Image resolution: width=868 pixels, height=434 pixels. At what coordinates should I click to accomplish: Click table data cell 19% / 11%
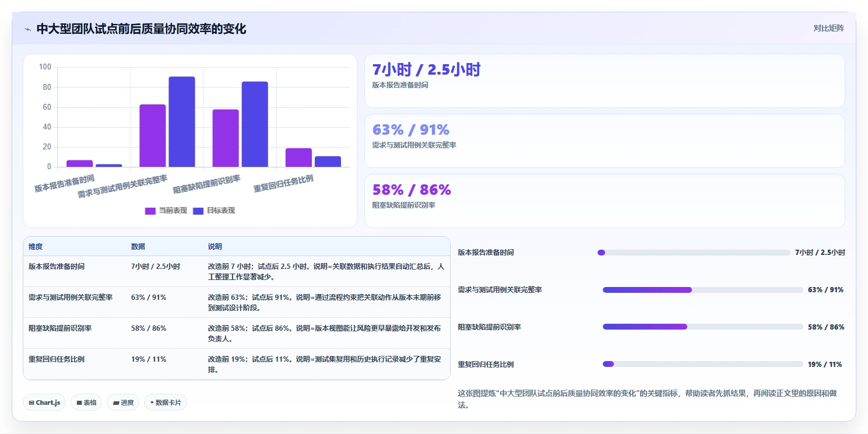[149, 359]
